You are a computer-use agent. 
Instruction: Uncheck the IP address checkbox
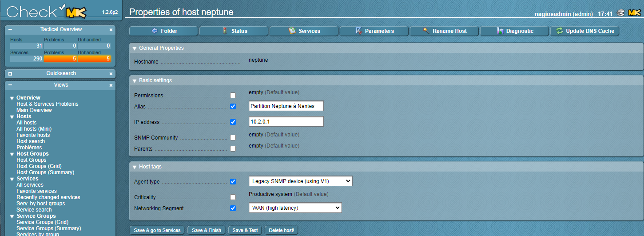click(233, 122)
